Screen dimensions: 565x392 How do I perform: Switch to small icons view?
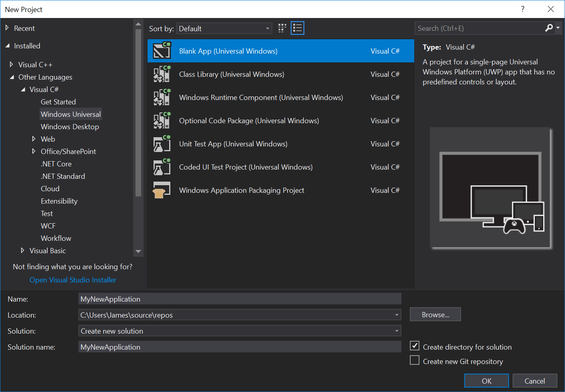(x=282, y=28)
